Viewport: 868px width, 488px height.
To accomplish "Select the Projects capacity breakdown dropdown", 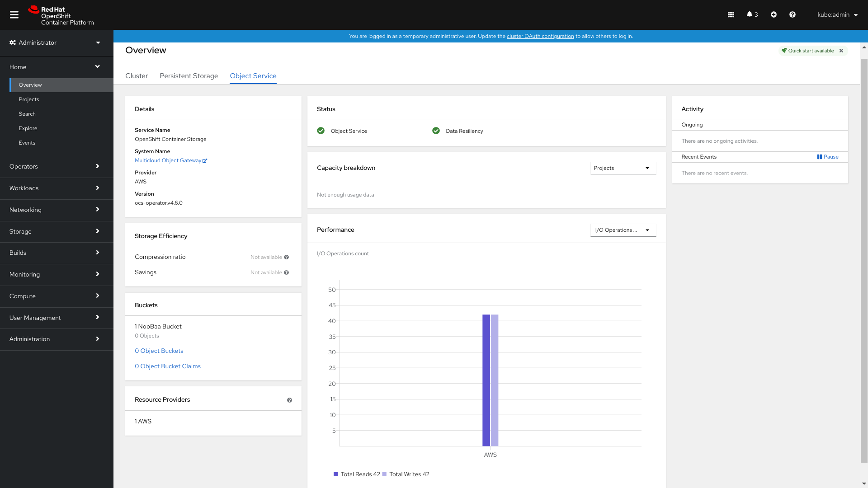I will tap(622, 168).
